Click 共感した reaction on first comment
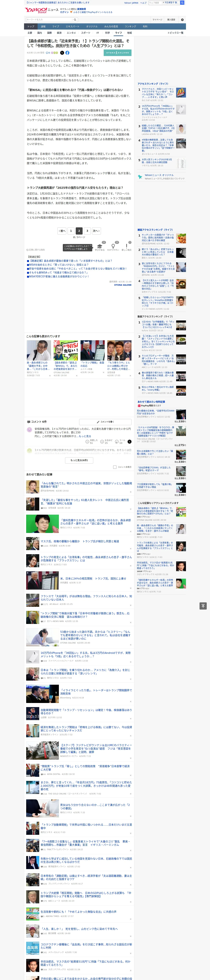This screenshot has height=980, width=210. tap(92, 441)
